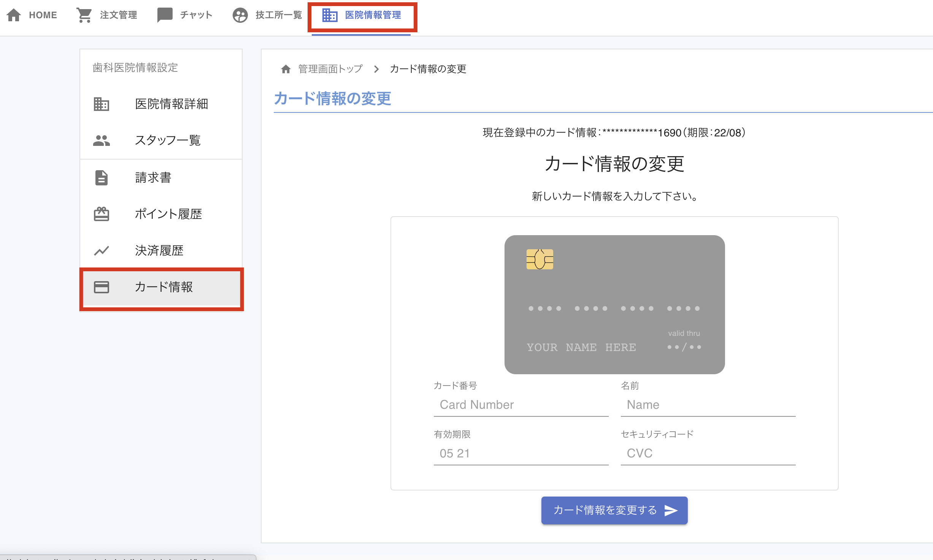Focus the Card Number input field
Image resolution: width=933 pixels, height=560 pixels.
click(521, 405)
